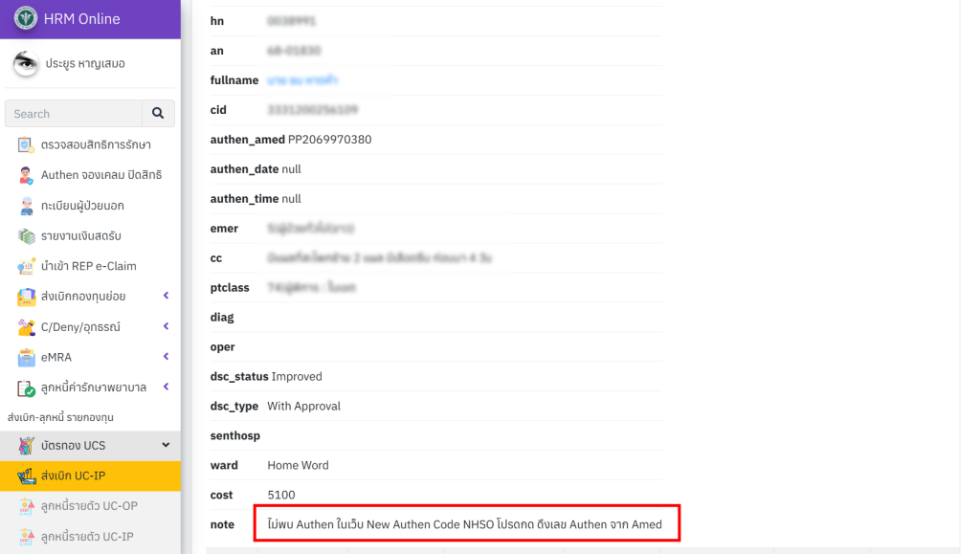Click the รายงานเงินสดรับ money icon
Image resolution: width=980 pixels, height=554 pixels.
coord(26,236)
